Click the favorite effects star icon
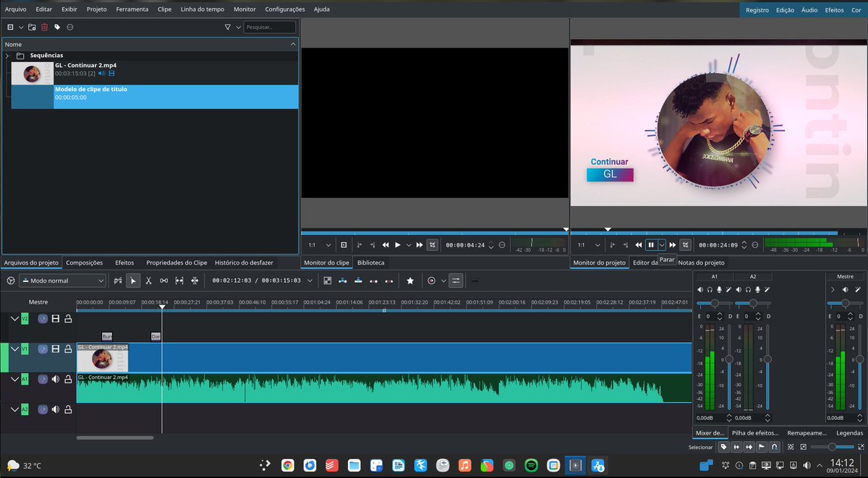 point(410,281)
